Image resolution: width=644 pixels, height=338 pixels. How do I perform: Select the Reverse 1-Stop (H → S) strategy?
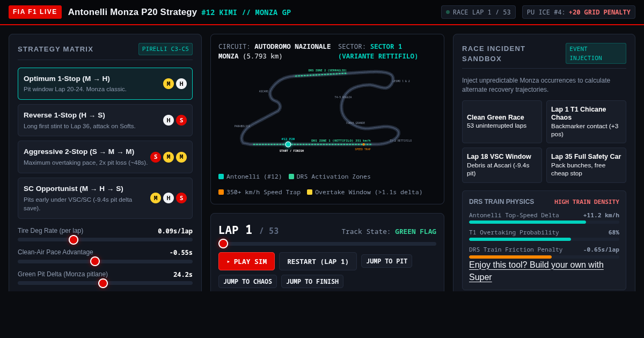click(x=105, y=120)
